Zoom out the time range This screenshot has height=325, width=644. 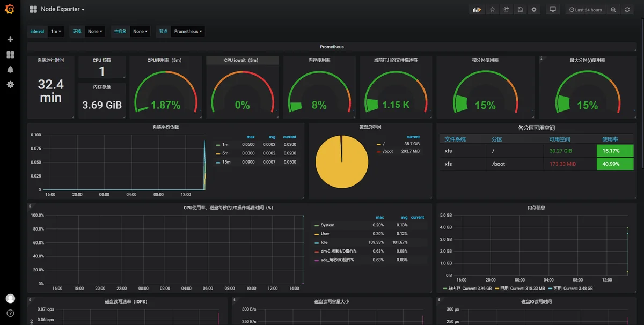(613, 10)
